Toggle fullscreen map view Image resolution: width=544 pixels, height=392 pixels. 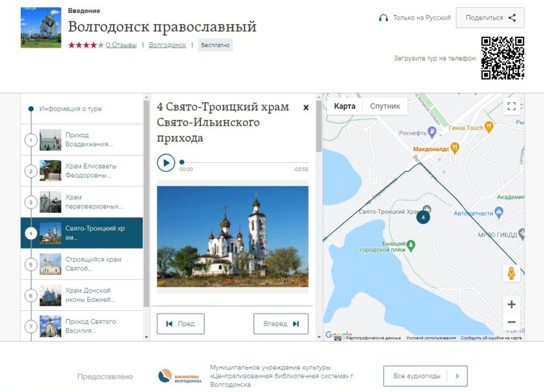[511, 106]
